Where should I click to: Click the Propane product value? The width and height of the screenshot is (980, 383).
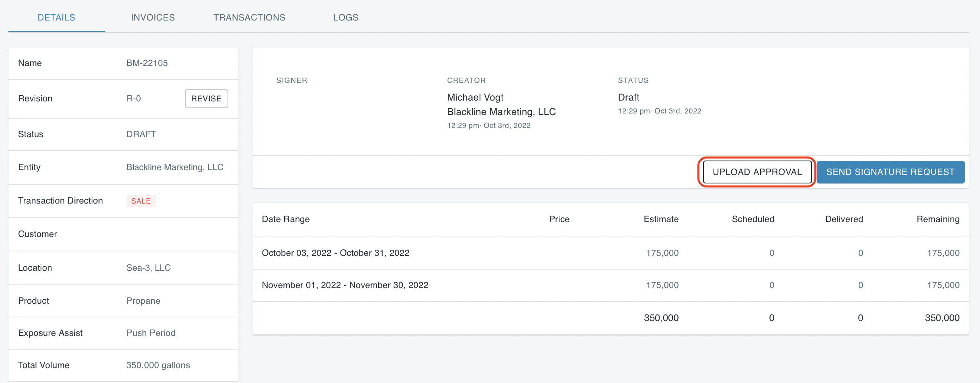point(143,301)
